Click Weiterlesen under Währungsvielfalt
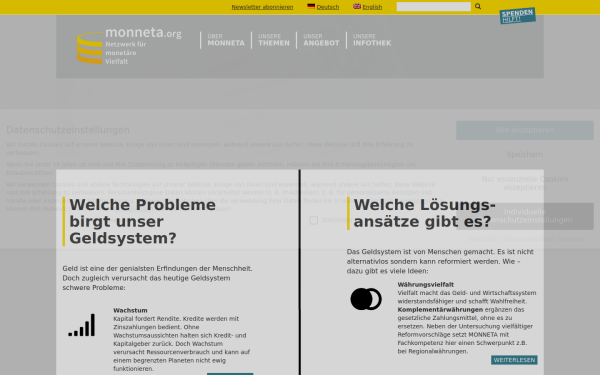600x375 pixels. [x=514, y=360]
